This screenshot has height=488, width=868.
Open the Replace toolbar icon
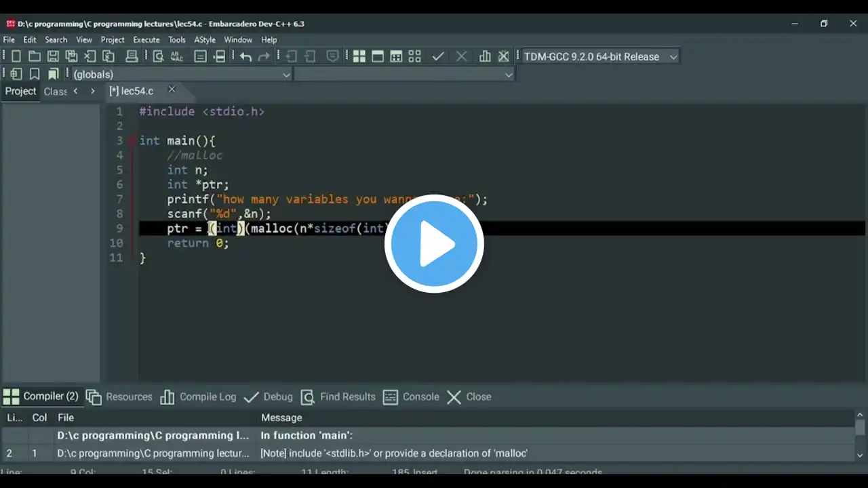pyautogui.click(x=177, y=56)
